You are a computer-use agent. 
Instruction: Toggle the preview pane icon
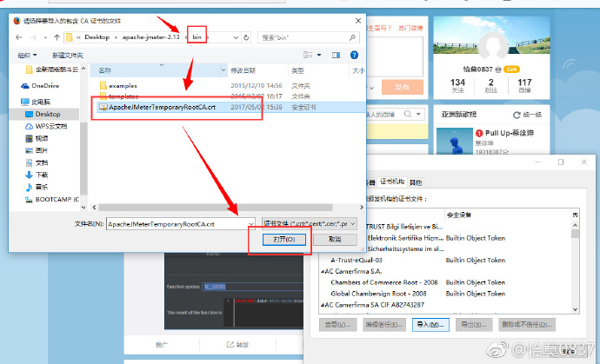coord(336,55)
